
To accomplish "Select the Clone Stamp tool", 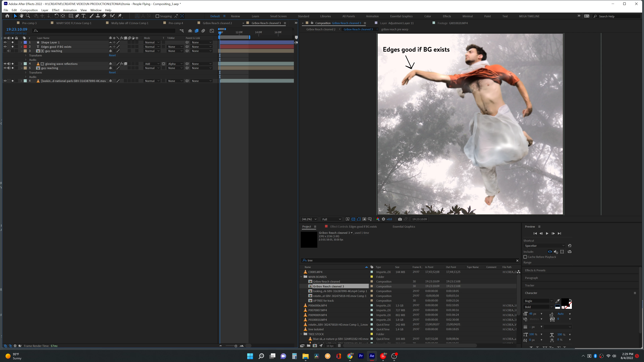I will [98, 16].
